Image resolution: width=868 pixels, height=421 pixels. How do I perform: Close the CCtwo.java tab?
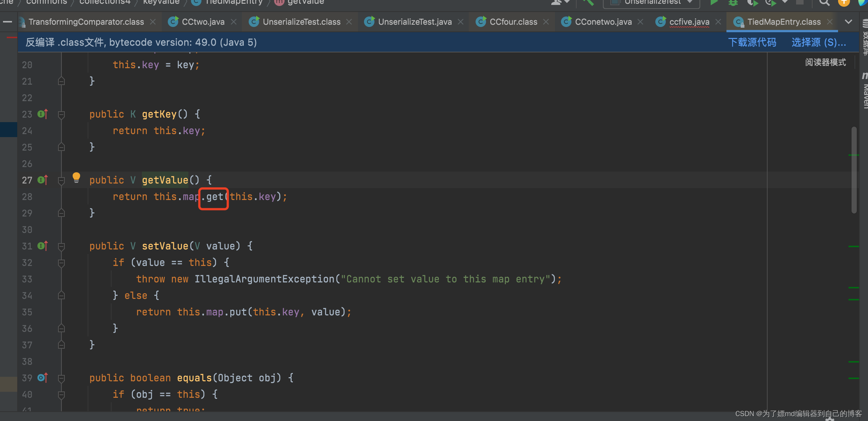234,22
